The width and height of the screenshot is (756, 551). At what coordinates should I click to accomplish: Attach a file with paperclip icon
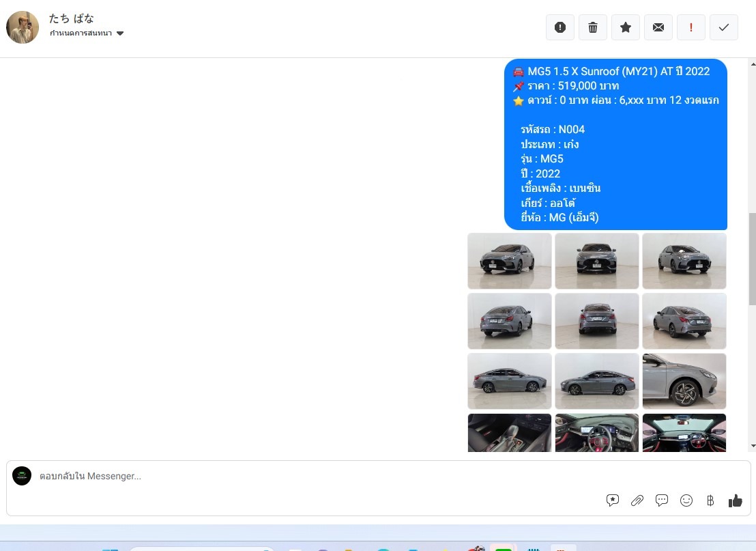(637, 500)
